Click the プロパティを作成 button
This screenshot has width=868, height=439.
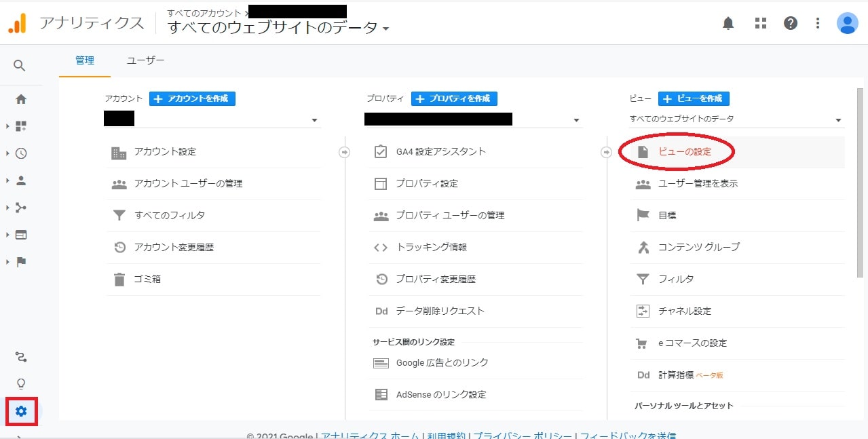point(454,98)
